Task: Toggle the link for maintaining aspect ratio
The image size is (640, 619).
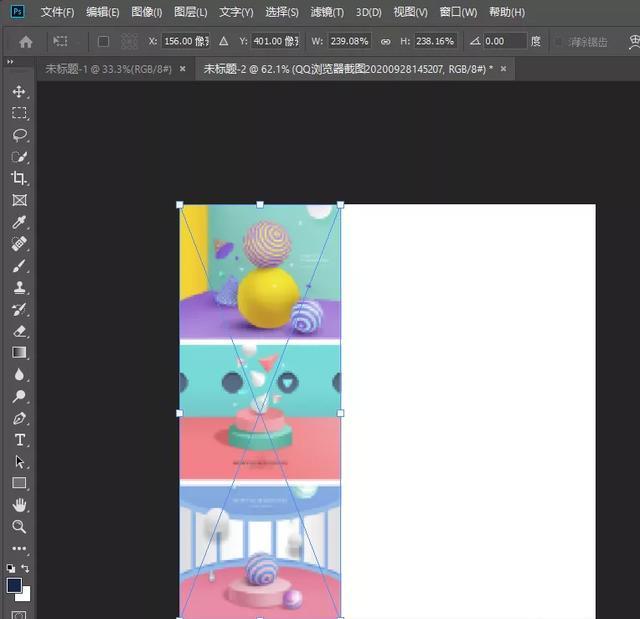Action: coord(385,42)
